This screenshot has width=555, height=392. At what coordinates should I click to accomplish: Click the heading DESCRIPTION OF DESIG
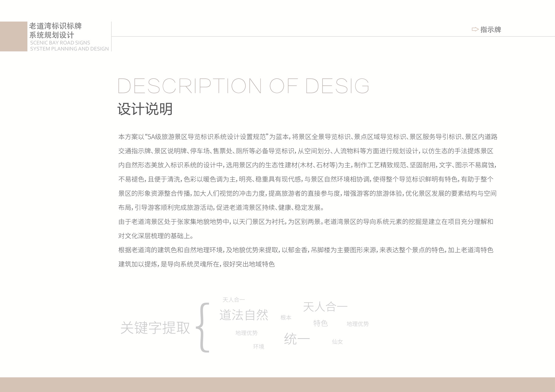pyautogui.click(x=244, y=86)
